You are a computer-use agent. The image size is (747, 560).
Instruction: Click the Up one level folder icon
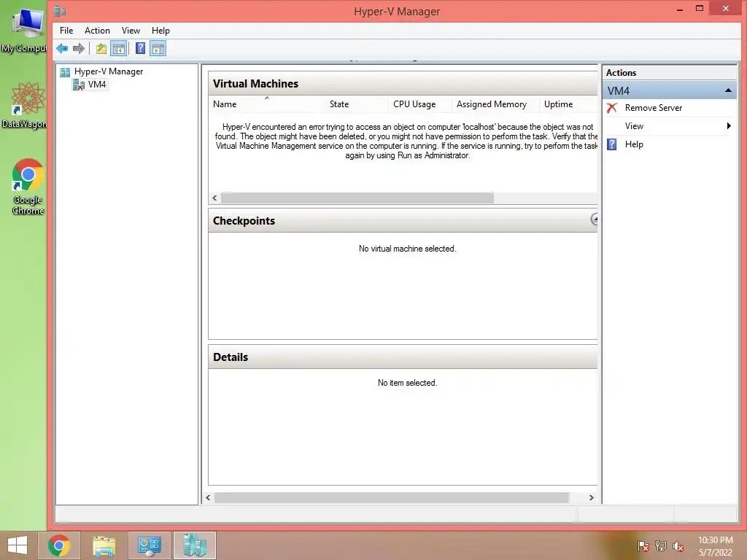(101, 48)
